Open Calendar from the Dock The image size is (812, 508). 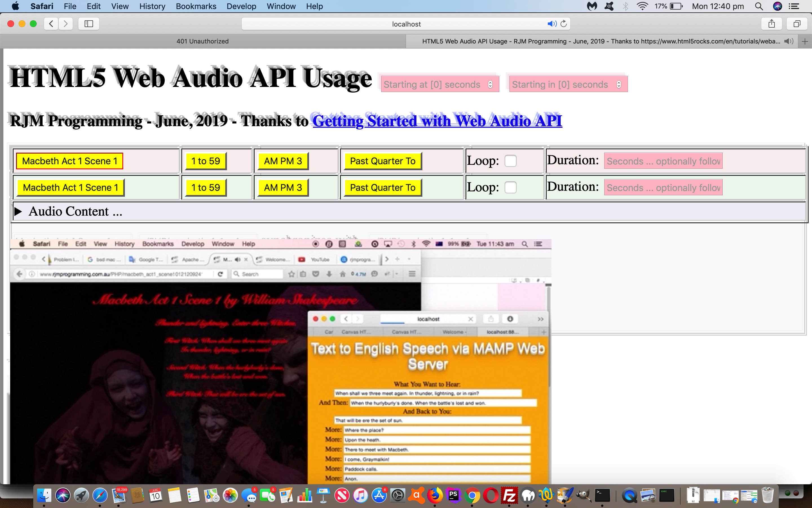(156, 495)
